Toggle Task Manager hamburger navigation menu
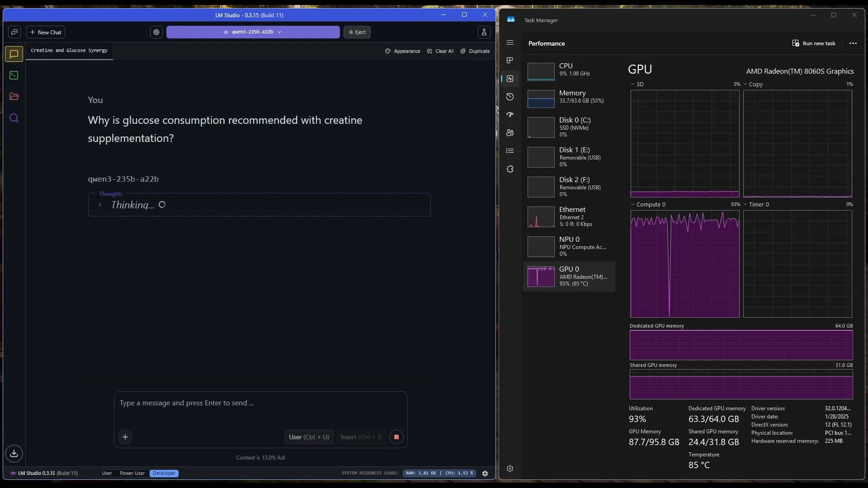868x488 pixels. (x=510, y=42)
